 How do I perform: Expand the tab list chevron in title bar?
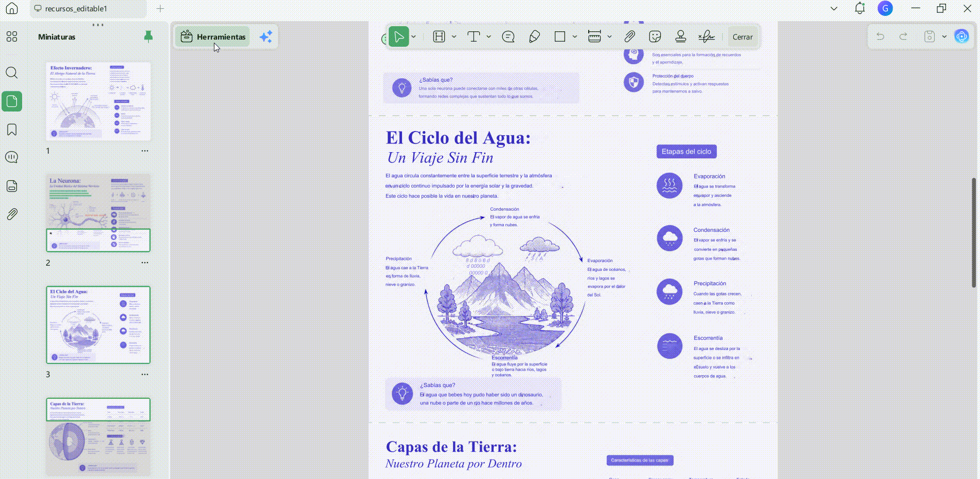click(834, 9)
